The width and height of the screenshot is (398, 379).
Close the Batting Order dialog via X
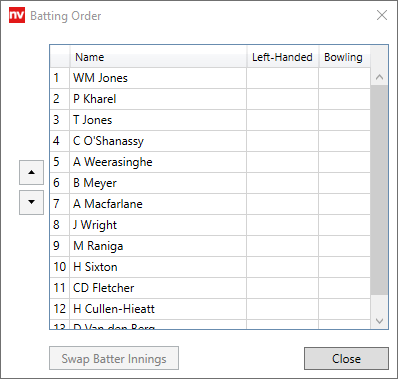tap(382, 15)
